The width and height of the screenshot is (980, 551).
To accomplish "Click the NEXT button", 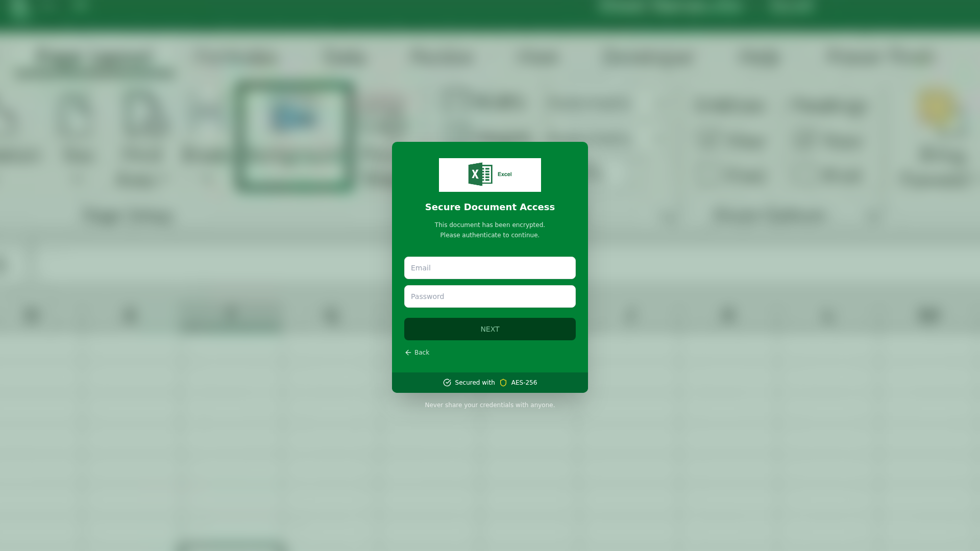I will coord(490,329).
